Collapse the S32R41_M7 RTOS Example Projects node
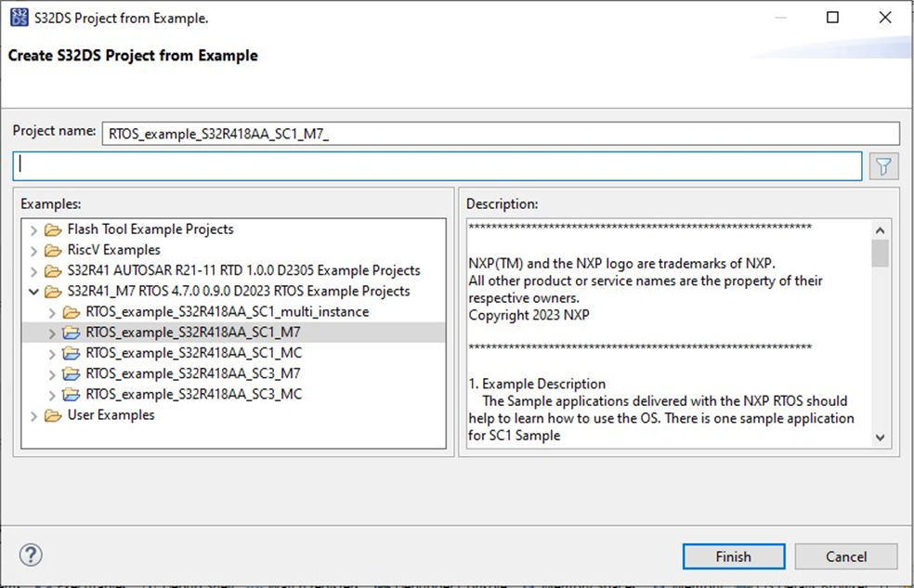Viewport: 914px width, 588px height. pos(33,291)
